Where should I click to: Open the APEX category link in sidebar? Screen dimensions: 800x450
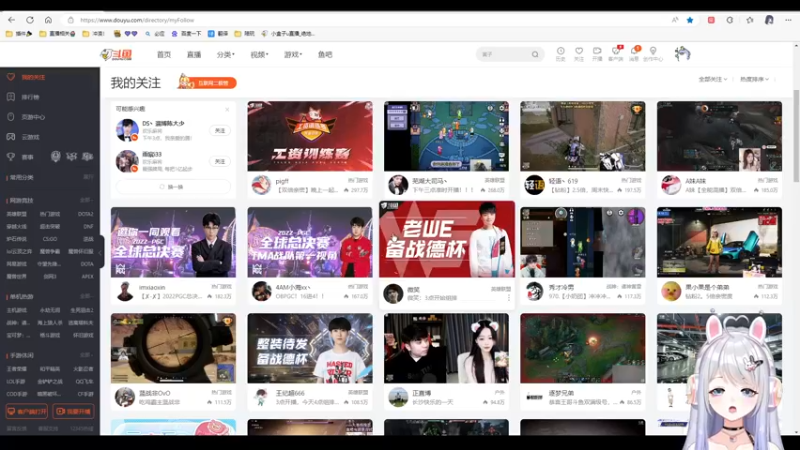click(87, 277)
